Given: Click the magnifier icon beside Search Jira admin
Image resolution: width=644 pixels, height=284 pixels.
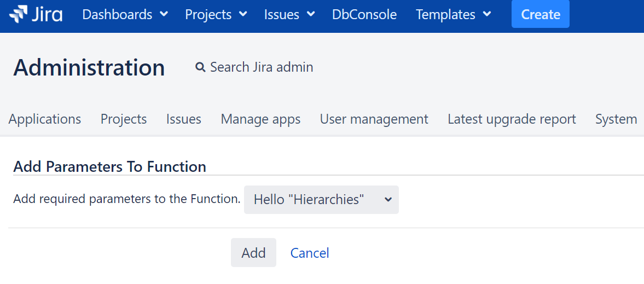Looking at the screenshot, I should (200, 67).
